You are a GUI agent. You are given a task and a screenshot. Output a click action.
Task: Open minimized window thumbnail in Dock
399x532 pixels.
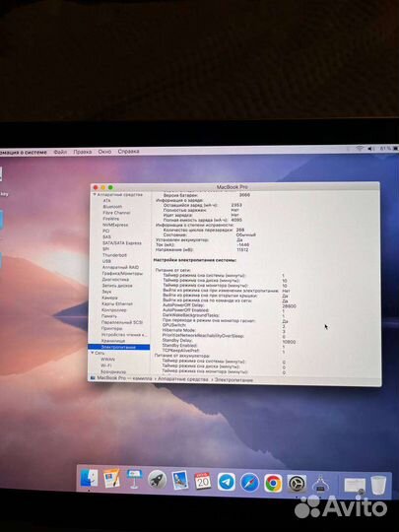coord(355,485)
